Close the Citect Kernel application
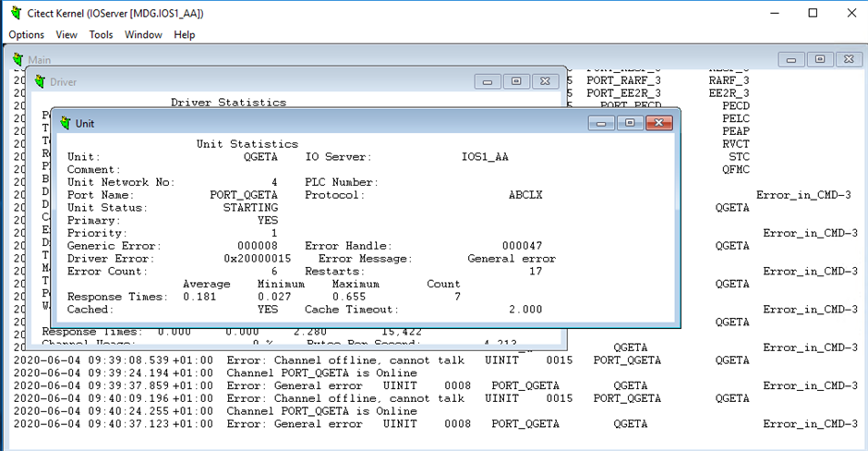Image resolution: width=868 pixels, height=451 pixels. [x=851, y=13]
